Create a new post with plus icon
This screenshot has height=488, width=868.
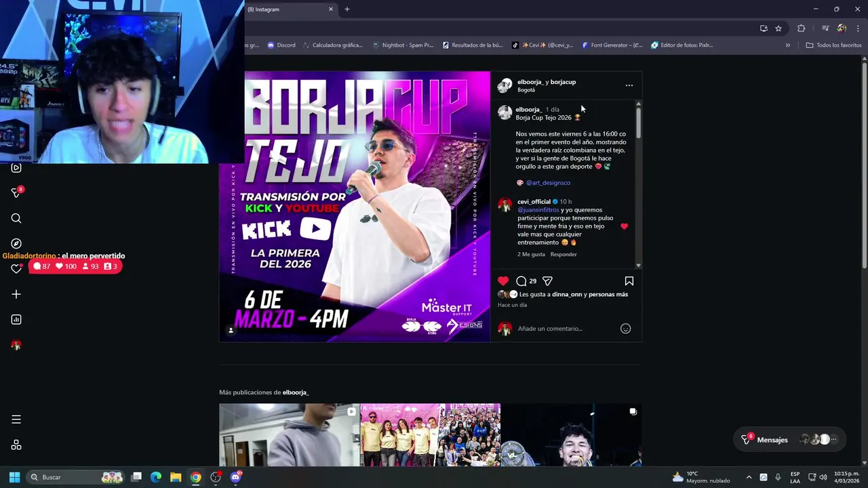point(16,294)
